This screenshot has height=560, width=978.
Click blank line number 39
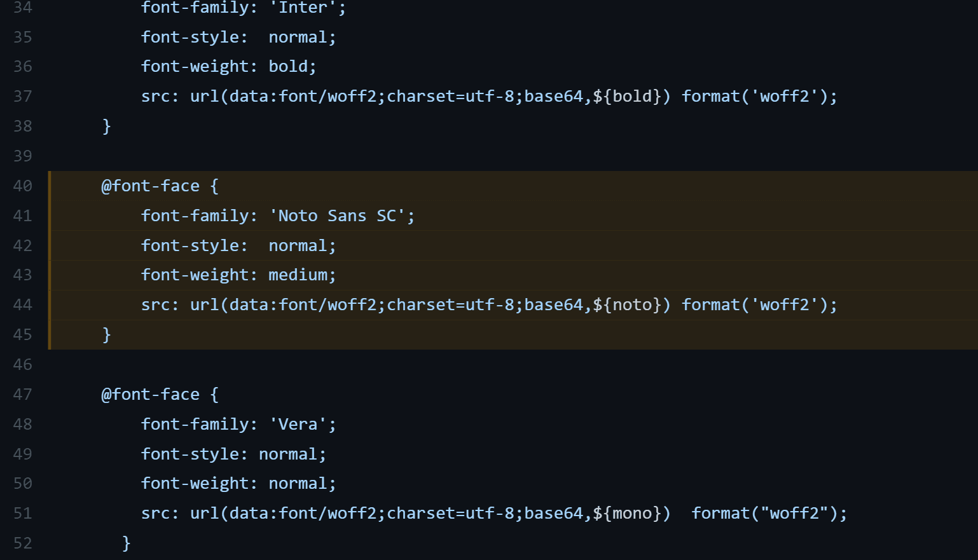click(23, 156)
